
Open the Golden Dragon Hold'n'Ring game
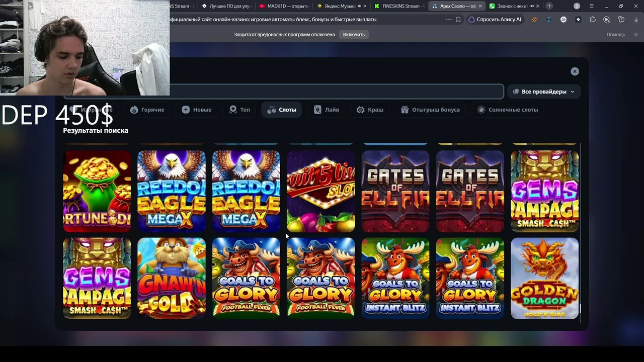544,278
